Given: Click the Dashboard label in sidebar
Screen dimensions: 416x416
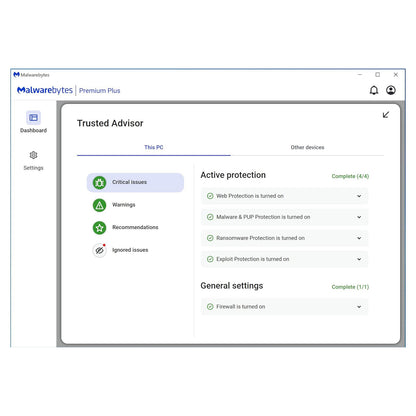Looking at the screenshot, I should 33,130.
